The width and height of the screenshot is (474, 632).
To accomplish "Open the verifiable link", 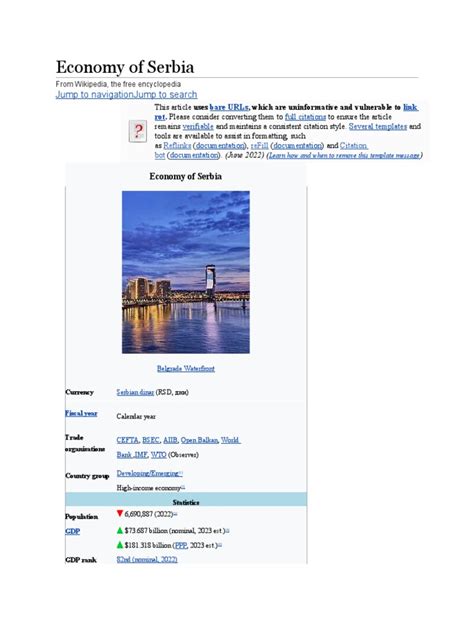I will pyautogui.click(x=198, y=127).
